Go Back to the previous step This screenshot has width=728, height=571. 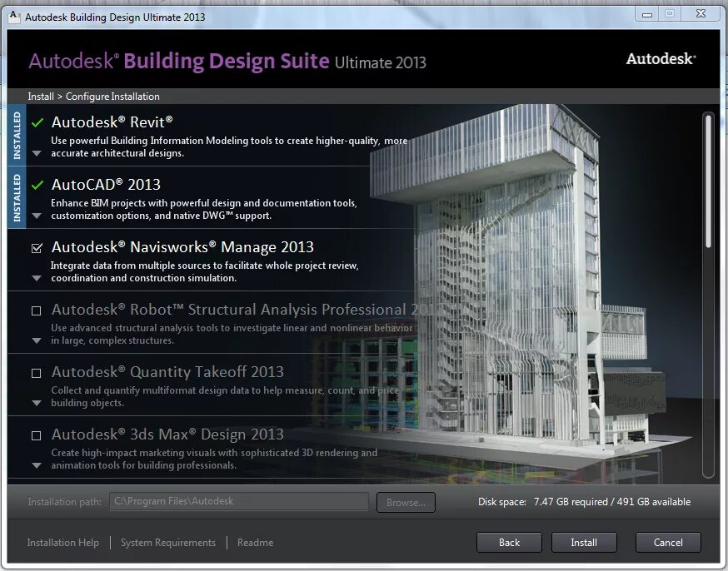(509, 542)
